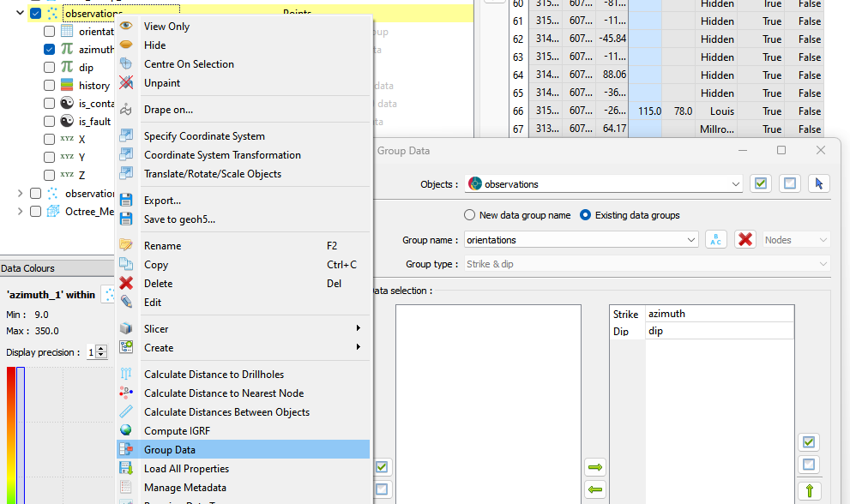Select Export... in the context menu
The width and height of the screenshot is (850, 504).
tap(162, 201)
